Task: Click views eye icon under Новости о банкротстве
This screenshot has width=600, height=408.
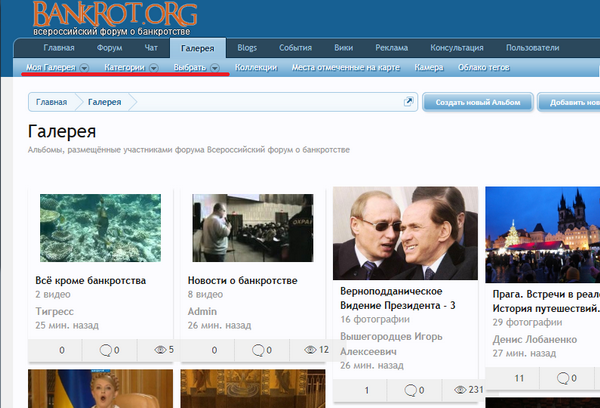Action: click(310, 350)
